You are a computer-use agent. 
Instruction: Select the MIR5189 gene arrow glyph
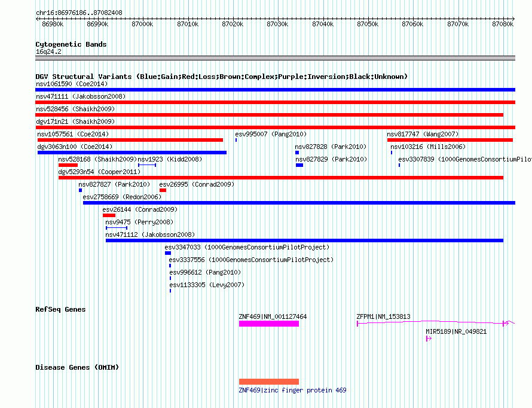click(429, 339)
